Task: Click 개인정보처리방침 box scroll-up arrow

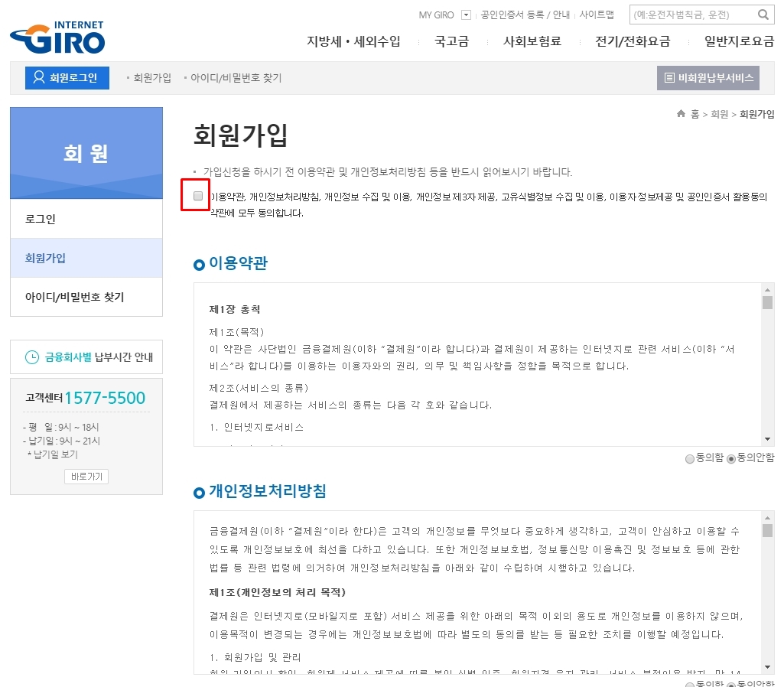Action: click(x=767, y=517)
